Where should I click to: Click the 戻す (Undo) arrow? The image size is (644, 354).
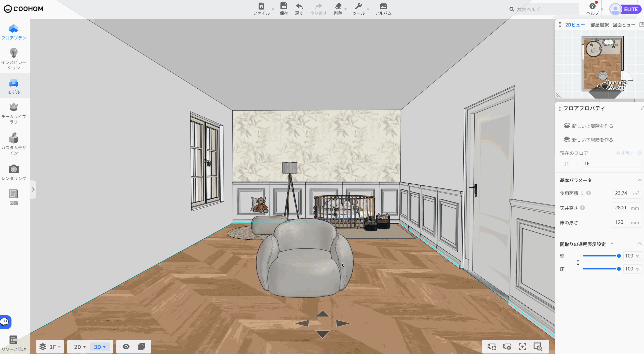[x=299, y=6]
